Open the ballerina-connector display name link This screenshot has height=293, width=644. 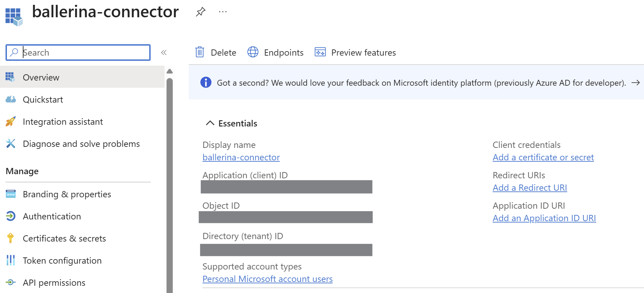pyautogui.click(x=241, y=157)
